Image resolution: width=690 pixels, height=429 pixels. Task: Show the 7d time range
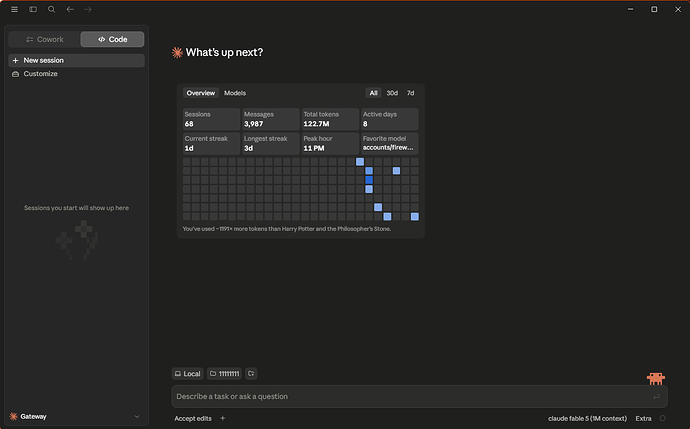[410, 93]
